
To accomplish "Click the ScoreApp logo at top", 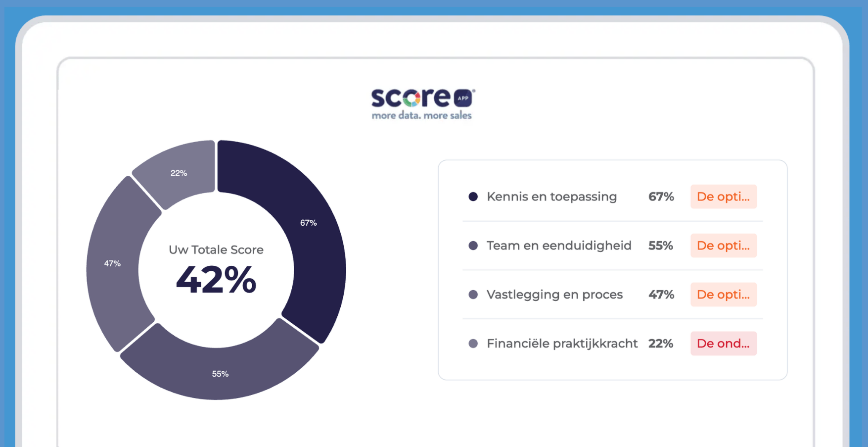I will click(422, 104).
